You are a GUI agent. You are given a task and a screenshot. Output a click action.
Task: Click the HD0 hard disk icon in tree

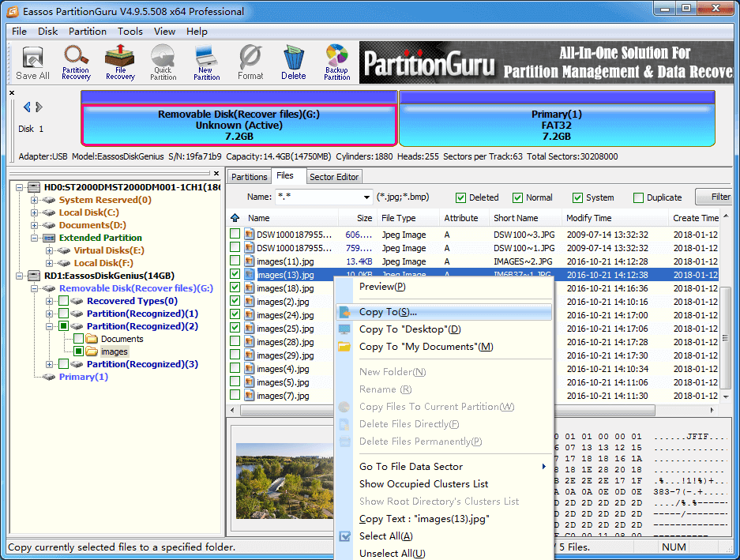click(x=33, y=187)
